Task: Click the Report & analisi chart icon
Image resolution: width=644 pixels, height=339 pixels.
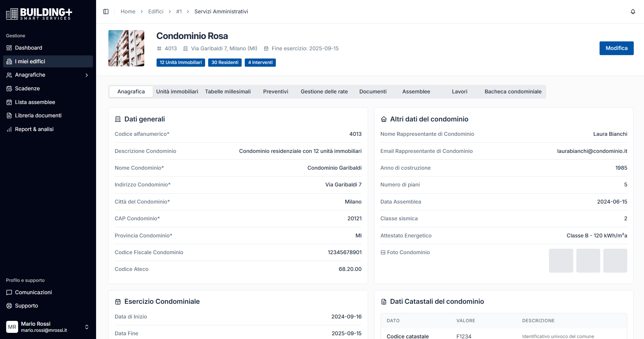Action: click(x=9, y=129)
